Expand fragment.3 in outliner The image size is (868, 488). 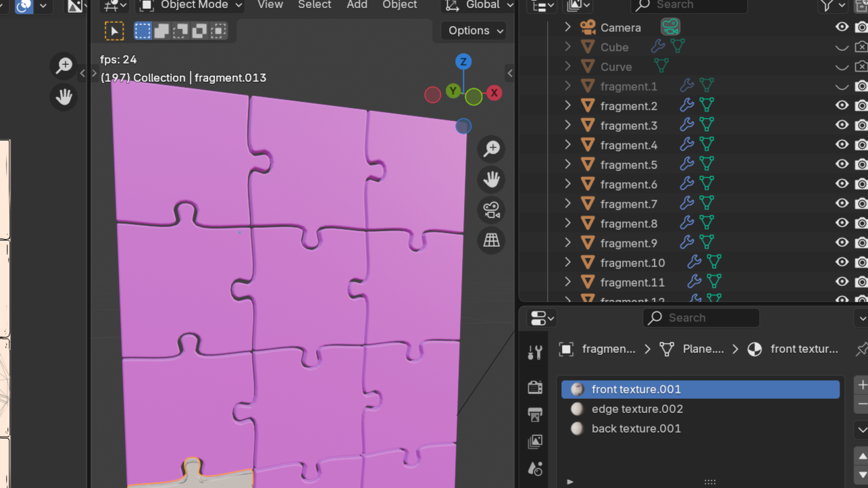[x=567, y=125]
